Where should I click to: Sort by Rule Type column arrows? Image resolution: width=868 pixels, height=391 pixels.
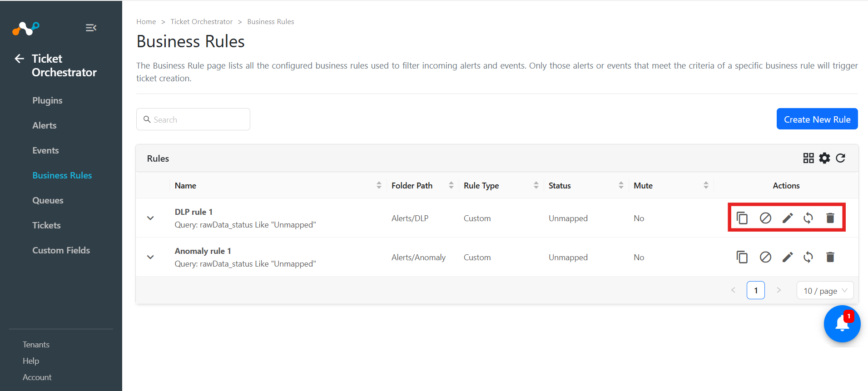point(536,185)
